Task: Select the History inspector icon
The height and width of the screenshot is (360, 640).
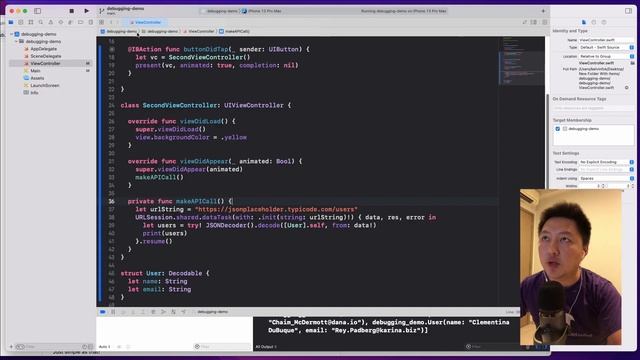Action: pyautogui.click(x=594, y=22)
